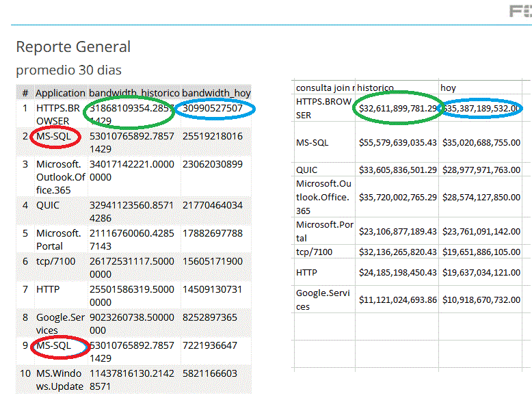The width and height of the screenshot is (532, 400).
Task: Click the value 8252897365 in row 8
Action: coord(210,317)
